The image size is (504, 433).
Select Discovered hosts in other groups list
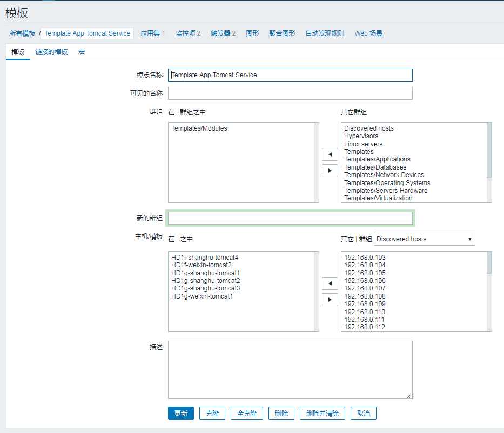(368, 128)
